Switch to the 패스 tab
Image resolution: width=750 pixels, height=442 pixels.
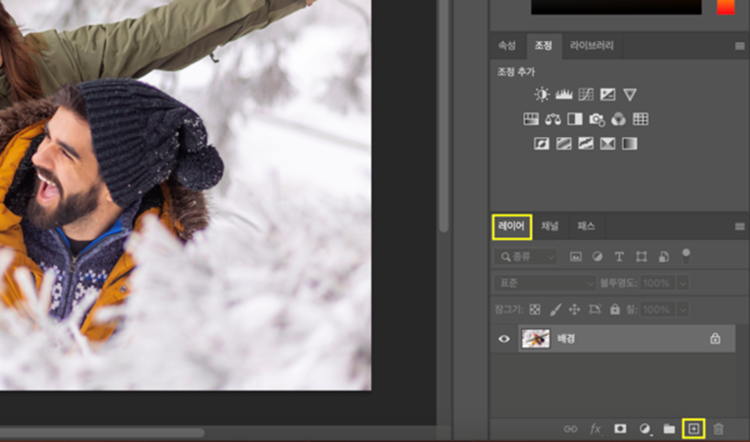[586, 226]
